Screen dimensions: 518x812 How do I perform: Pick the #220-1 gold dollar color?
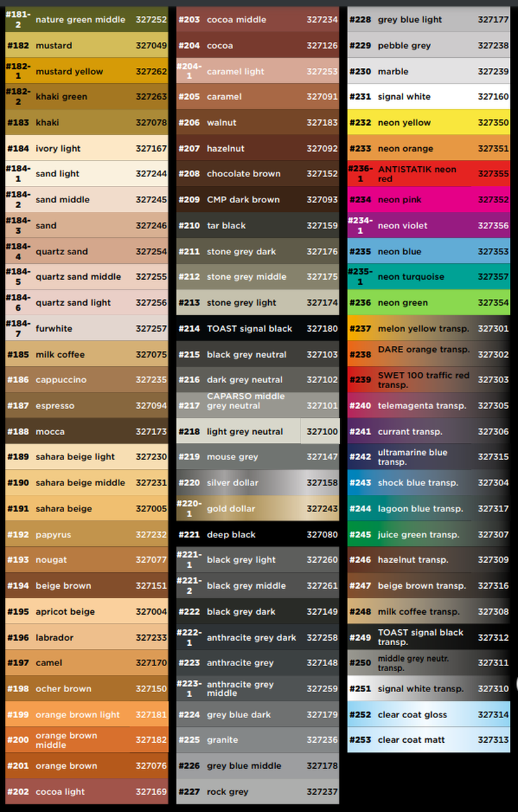tap(257, 509)
